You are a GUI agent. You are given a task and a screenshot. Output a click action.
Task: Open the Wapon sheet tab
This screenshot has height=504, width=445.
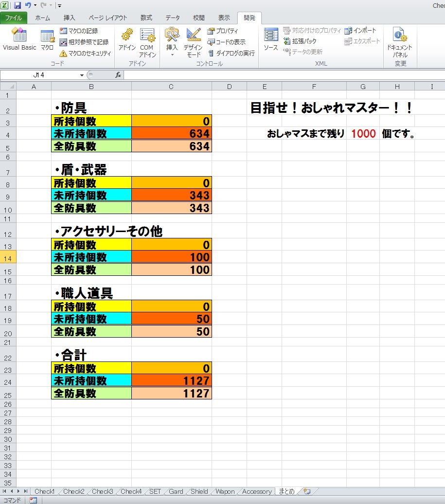click(225, 491)
